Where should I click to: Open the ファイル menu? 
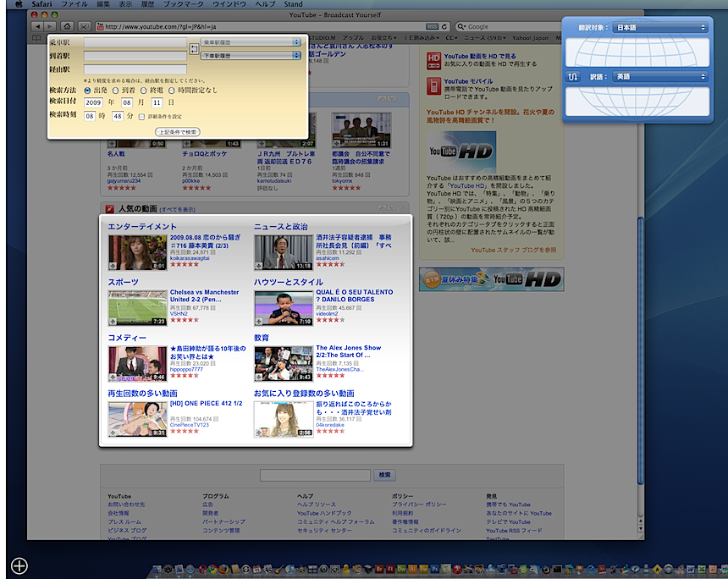pos(74,4)
